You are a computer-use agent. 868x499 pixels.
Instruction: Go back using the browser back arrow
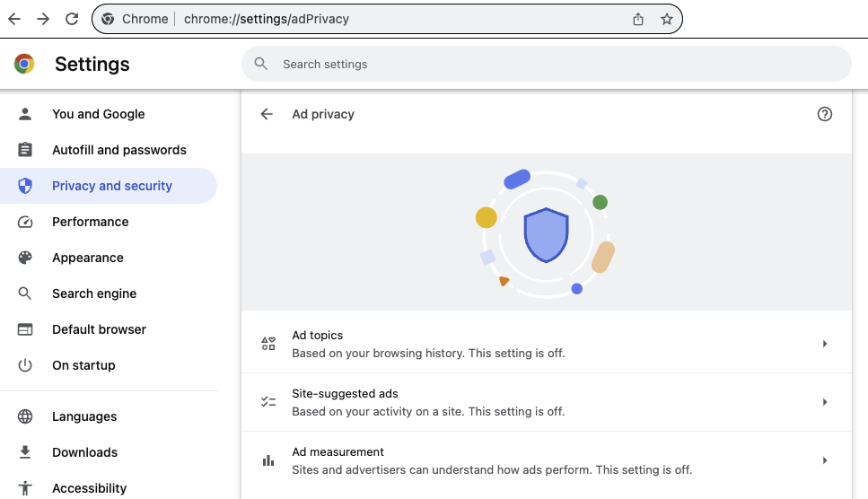(x=14, y=19)
